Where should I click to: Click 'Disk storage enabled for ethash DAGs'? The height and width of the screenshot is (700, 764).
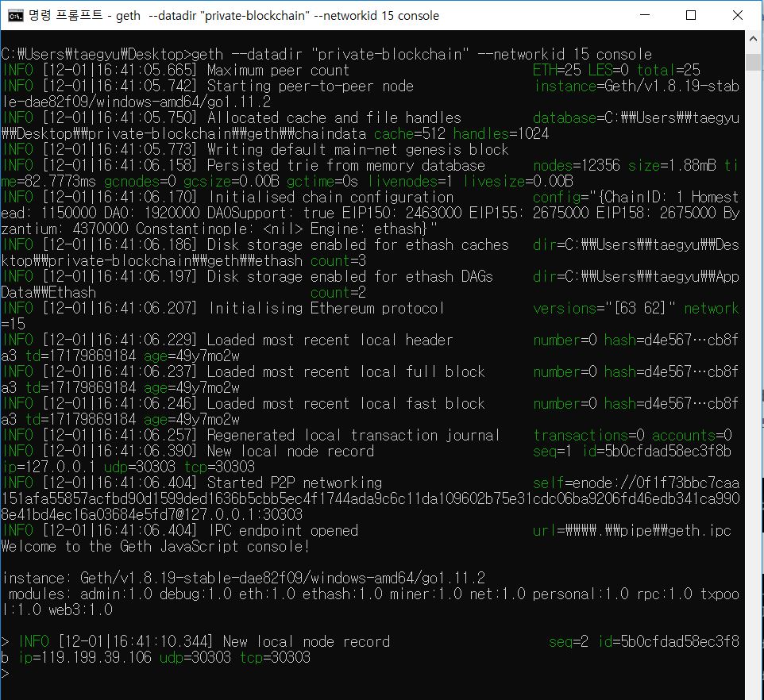click(350, 276)
